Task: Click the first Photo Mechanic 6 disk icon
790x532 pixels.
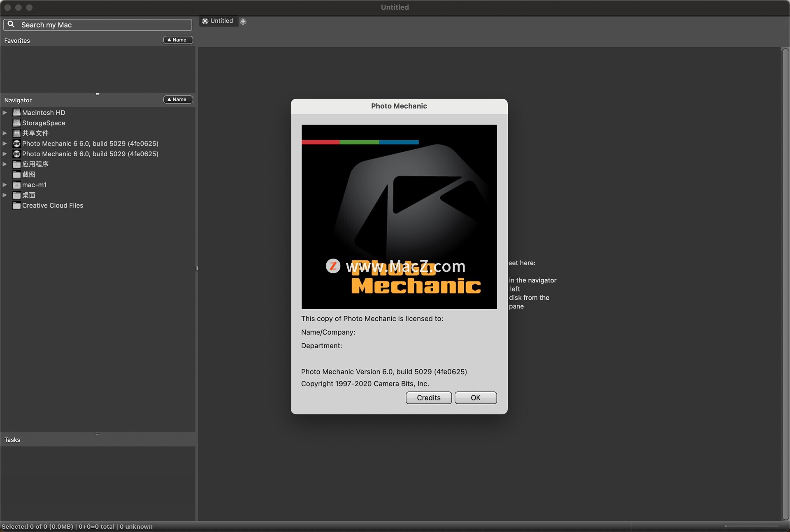Action: click(x=16, y=143)
